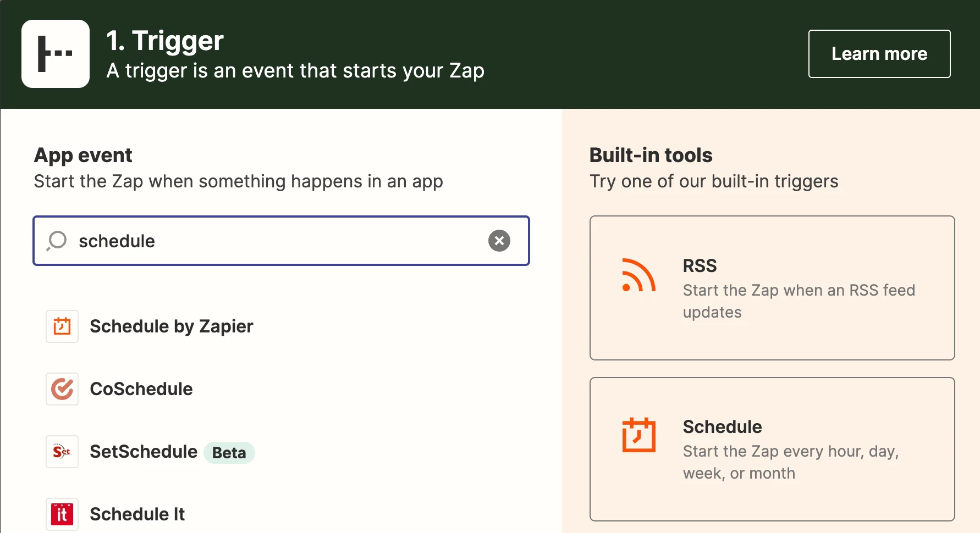The image size is (980, 533).
Task: Click the CoSchedule checkmark icon
Action: coord(62,389)
